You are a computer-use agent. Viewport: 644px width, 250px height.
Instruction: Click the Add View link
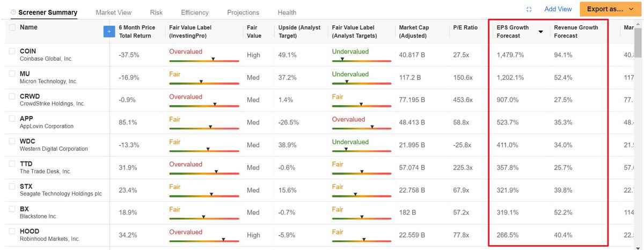click(558, 9)
